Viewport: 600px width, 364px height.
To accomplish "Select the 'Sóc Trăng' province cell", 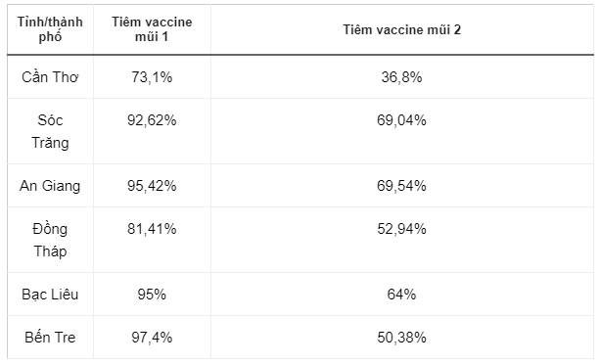I will [50, 131].
